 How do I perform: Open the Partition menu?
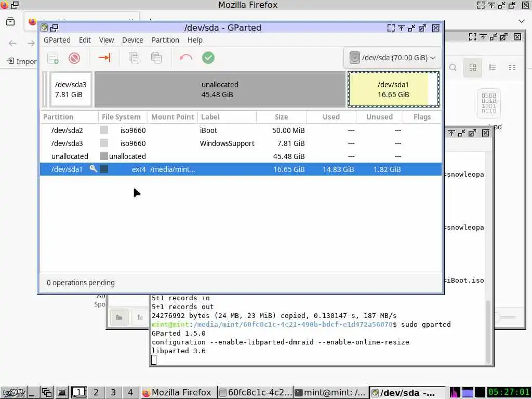click(165, 40)
